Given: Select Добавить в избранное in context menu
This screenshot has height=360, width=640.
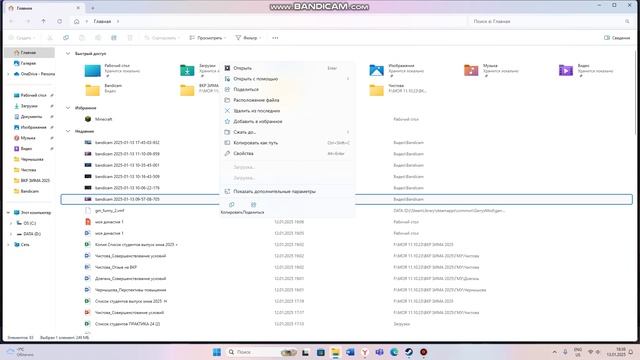Looking at the screenshot, I should 287,121.
